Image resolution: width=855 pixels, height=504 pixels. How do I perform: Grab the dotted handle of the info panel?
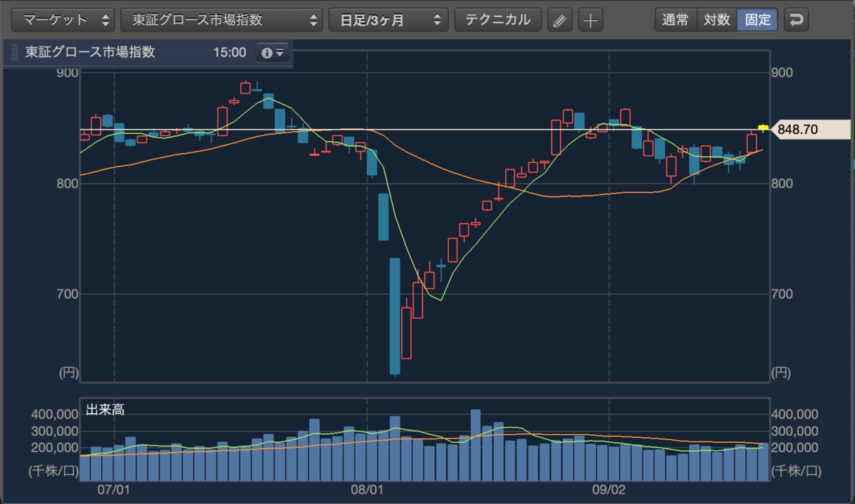tap(14, 53)
